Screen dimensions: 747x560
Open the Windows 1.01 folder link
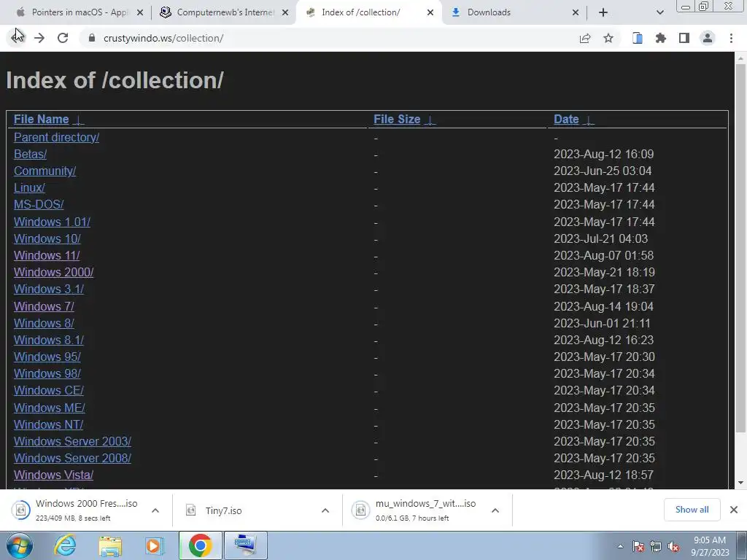[52, 222]
